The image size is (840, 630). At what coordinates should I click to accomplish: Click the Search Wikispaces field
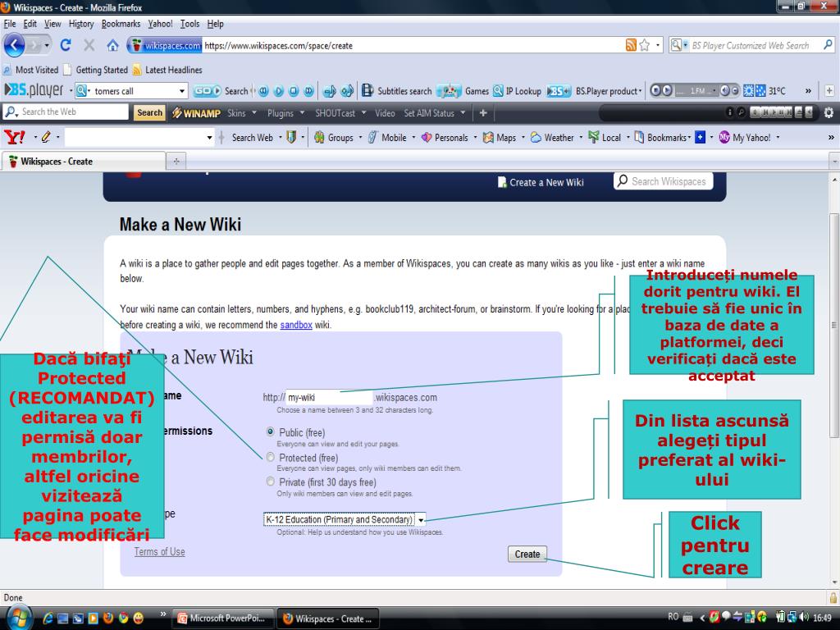click(x=663, y=181)
